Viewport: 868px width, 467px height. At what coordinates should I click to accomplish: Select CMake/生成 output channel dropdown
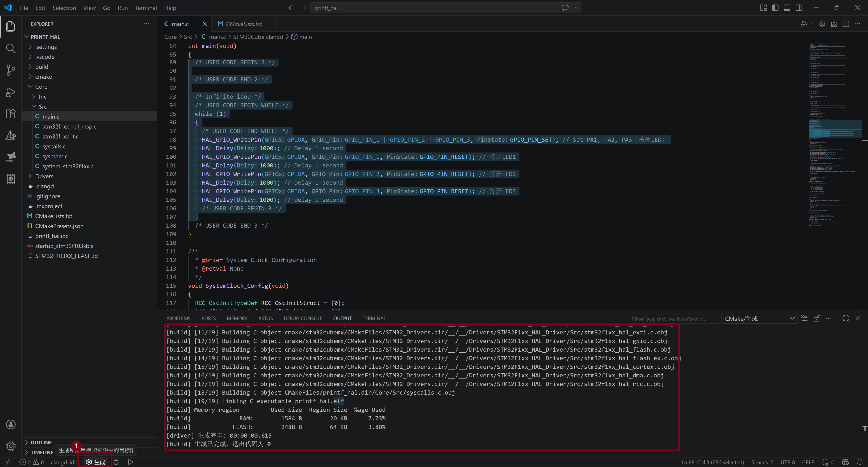(x=759, y=319)
